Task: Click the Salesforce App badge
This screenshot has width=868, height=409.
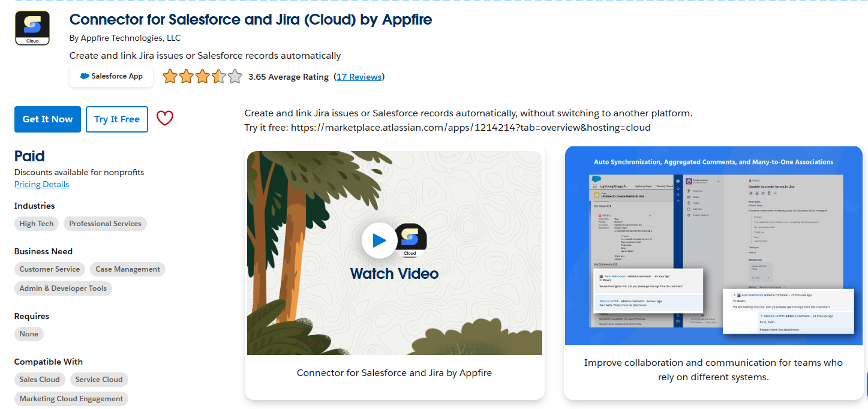Action: pyautogui.click(x=112, y=77)
